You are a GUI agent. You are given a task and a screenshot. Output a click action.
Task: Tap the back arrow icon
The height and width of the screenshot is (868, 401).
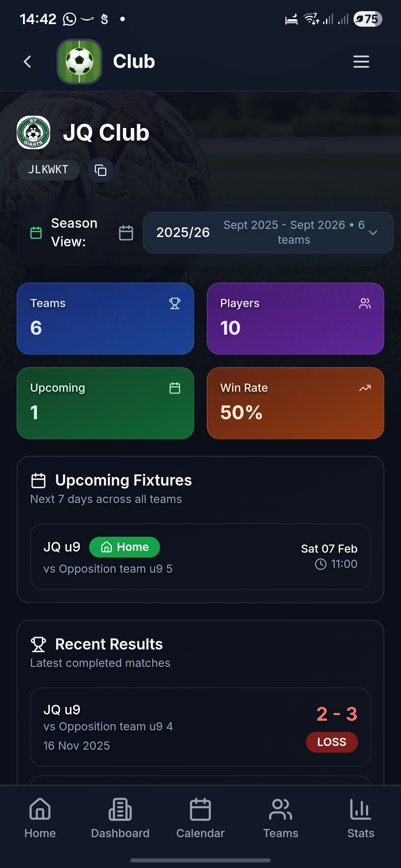27,62
